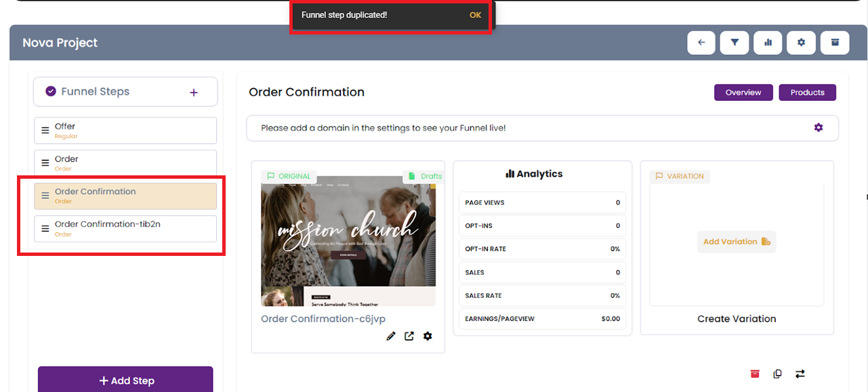Switch to the Overview tab
This screenshot has width=868, height=392.
(x=743, y=93)
